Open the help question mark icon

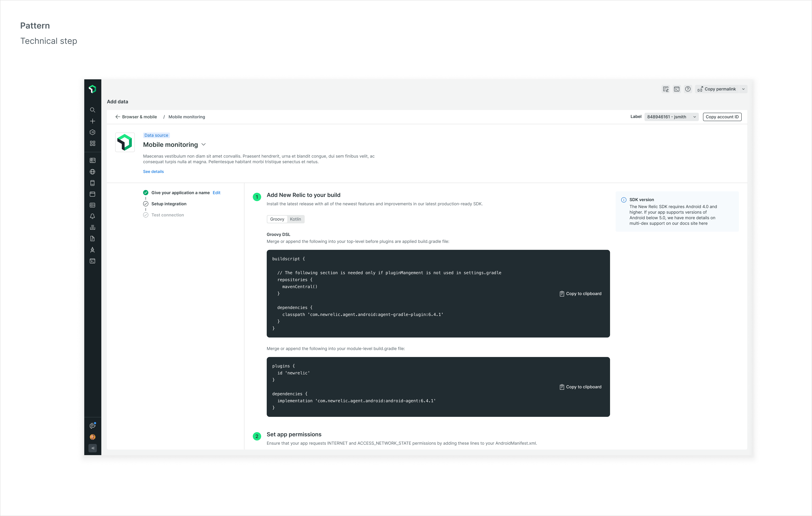688,89
